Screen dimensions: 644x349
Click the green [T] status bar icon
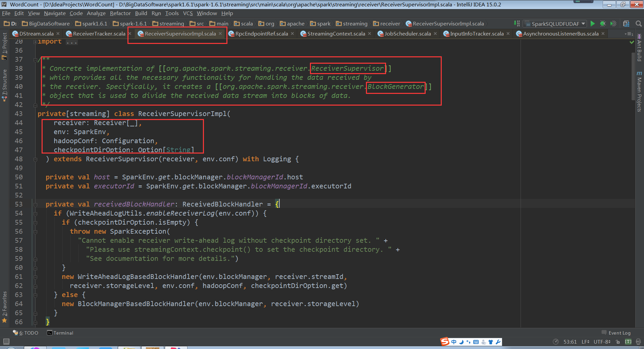628,342
